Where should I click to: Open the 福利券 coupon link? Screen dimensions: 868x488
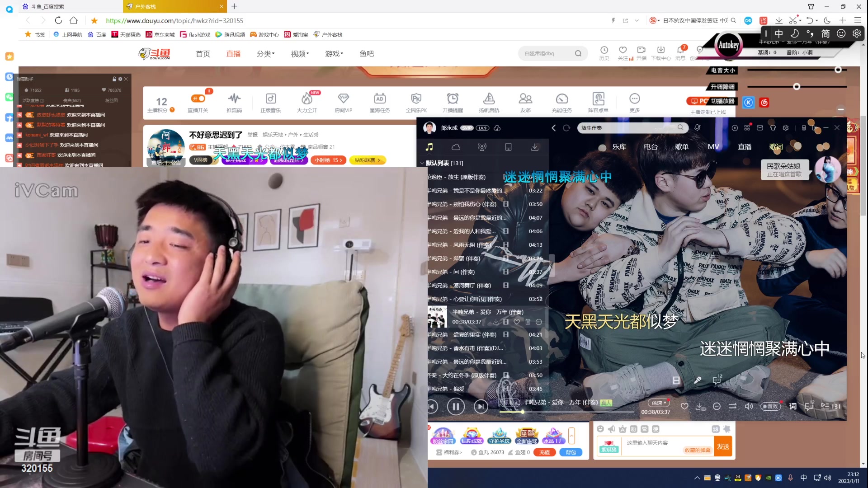pos(449,452)
